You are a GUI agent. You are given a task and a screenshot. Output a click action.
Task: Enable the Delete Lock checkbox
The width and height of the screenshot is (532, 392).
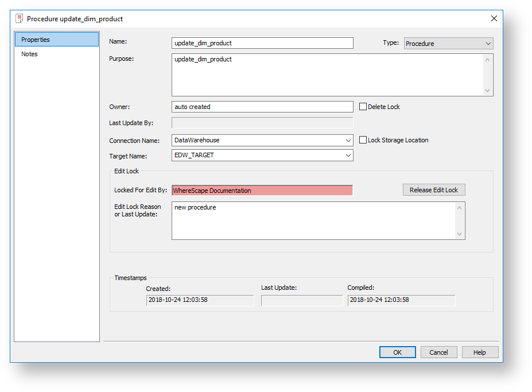coord(363,107)
